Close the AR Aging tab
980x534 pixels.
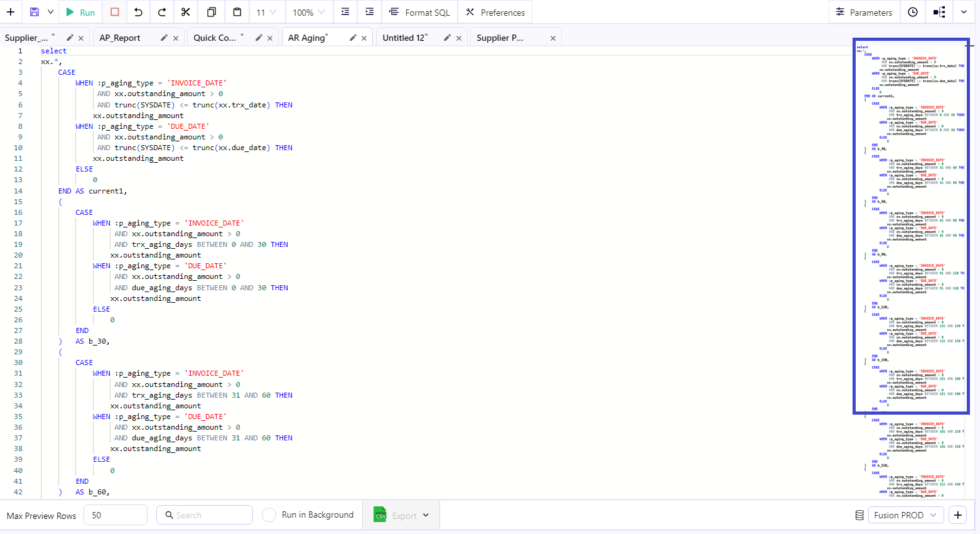(364, 38)
